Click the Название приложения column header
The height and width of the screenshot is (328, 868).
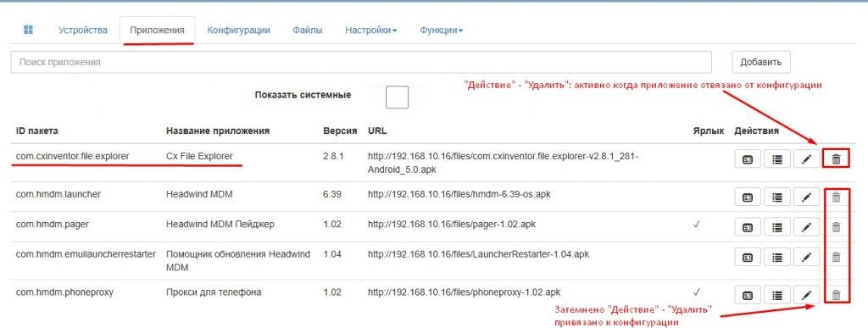click(x=218, y=131)
